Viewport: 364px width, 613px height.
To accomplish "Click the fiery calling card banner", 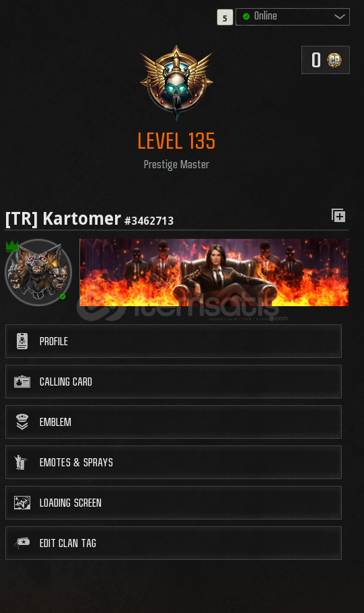I will (214, 273).
